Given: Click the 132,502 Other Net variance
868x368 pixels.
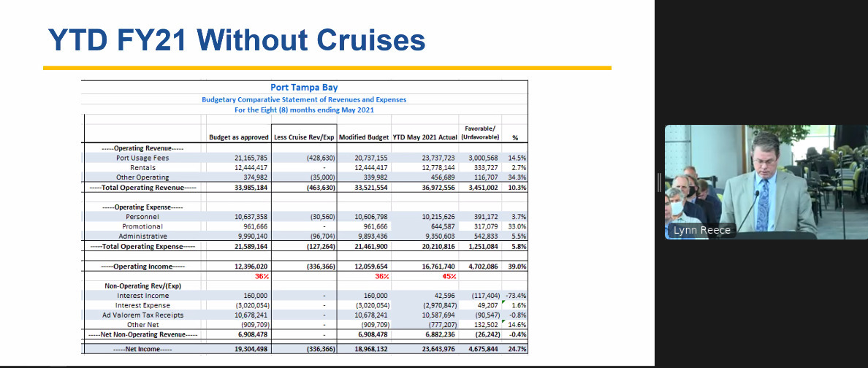Looking at the screenshot, I should click(x=487, y=325).
